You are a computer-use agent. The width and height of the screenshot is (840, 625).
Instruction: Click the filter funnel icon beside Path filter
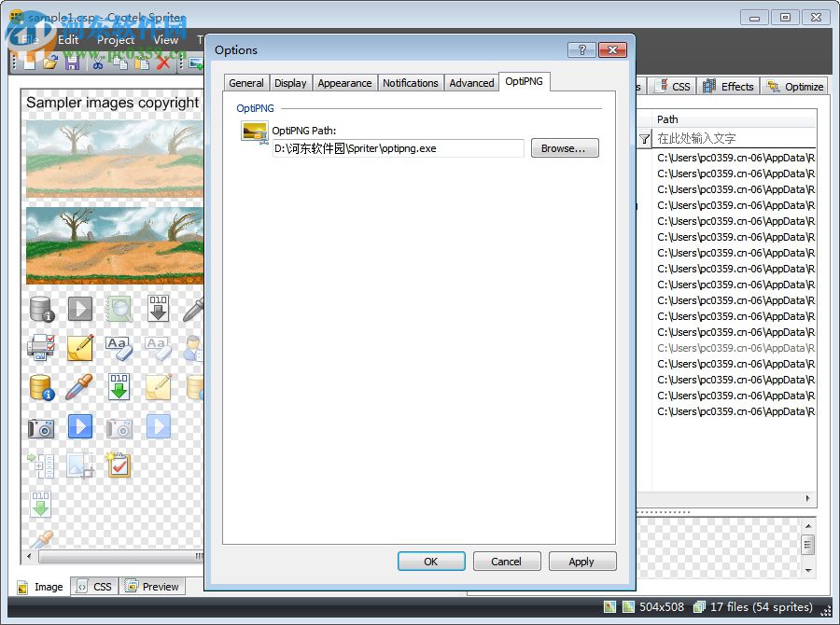pos(644,139)
